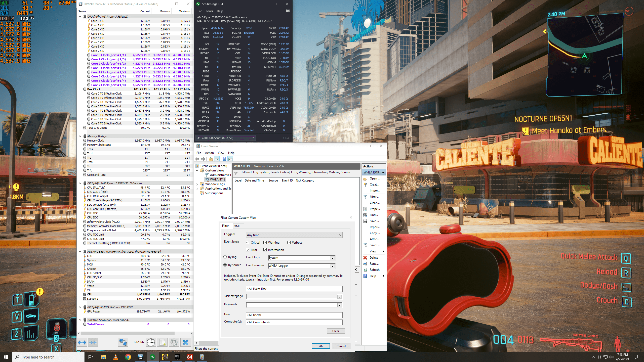This screenshot has height=362, width=644.
Task: Toggle the Verbose checkbox
Action: coord(289,243)
